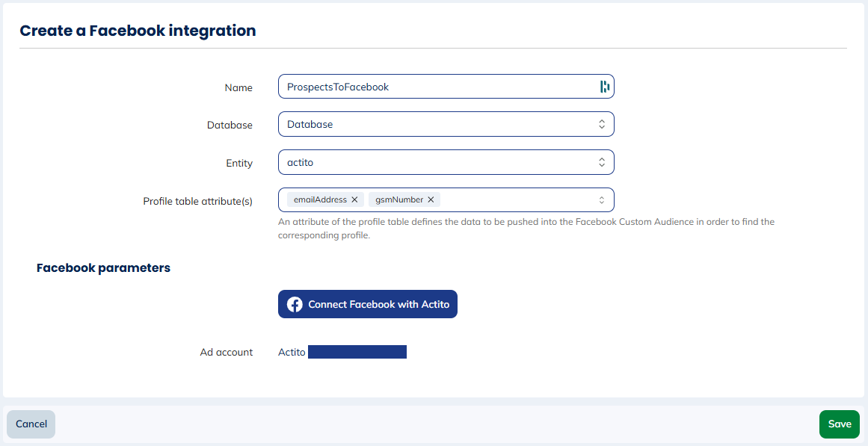Select the Database combo box value

pos(437,125)
